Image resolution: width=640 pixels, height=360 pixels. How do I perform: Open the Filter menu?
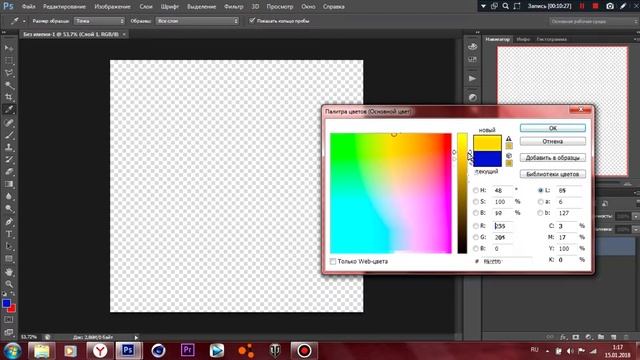coord(233,7)
